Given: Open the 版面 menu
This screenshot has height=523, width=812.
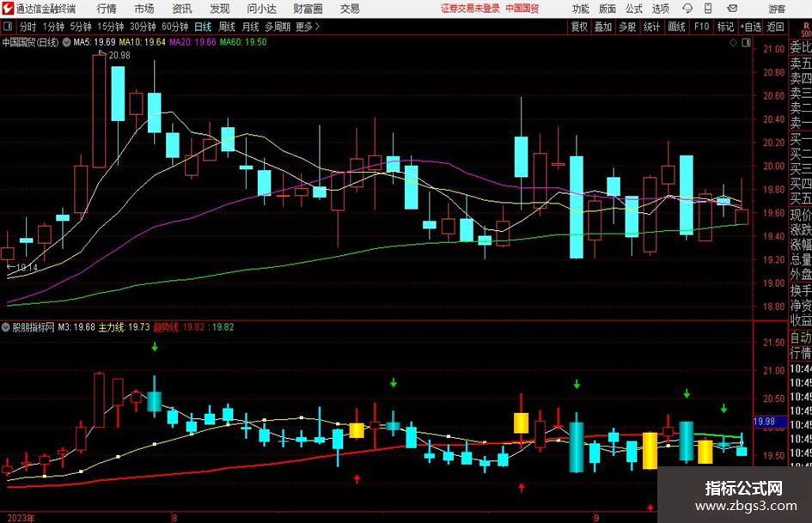Looking at the screenshot, I should (607, 9).
